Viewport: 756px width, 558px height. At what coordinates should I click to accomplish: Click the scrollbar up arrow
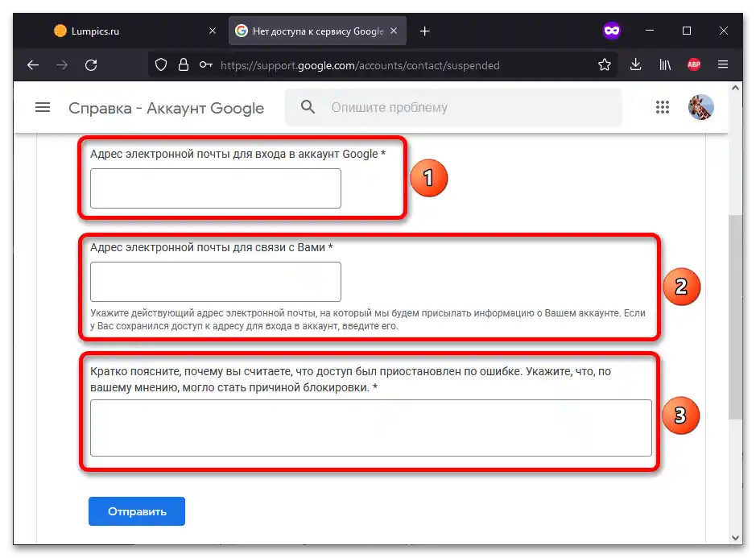click(735, 88)
